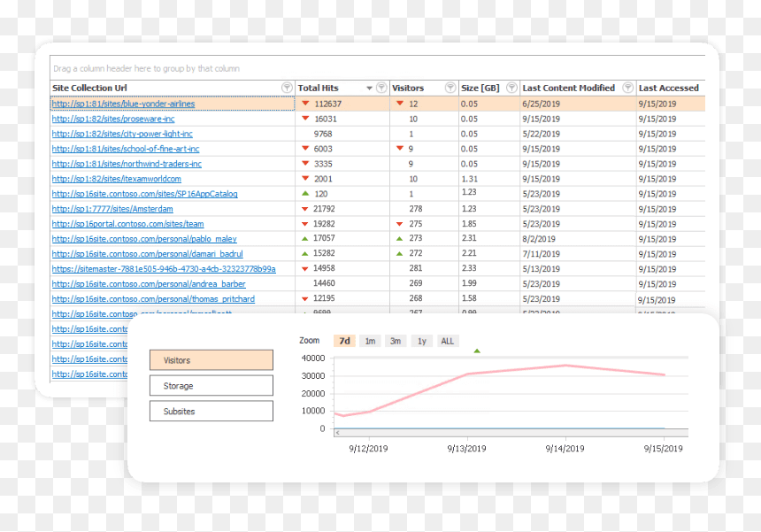Open filter icon on Last Content Modified column
This screenshot has width=761, height=532.
click(628, 88)
